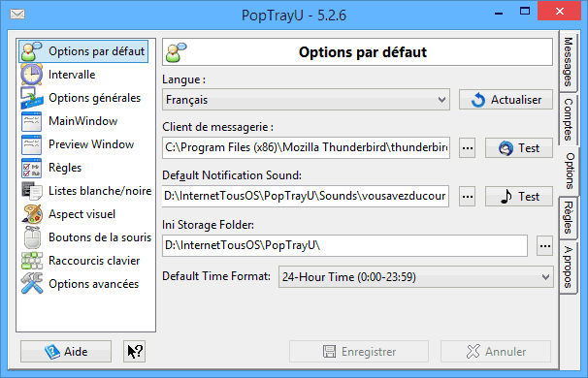The height and width of the screenshot is (378, 588).
Task: Click the Actualiser button
Action: [x=506, y=100]
